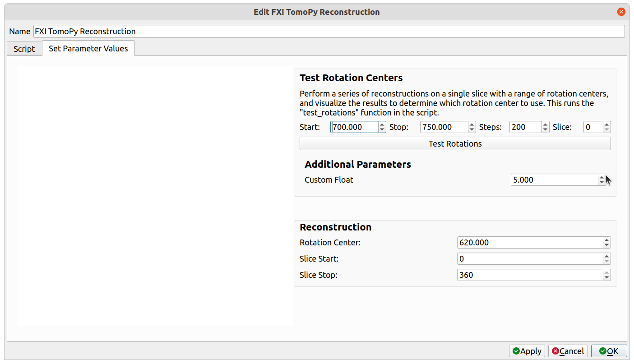Click the Reconstruction heading
Viewport: 634px width, 364px height.
[x=336, y=227]
